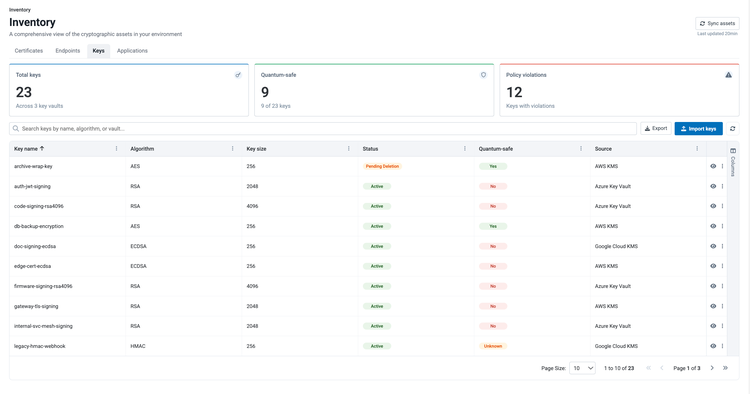Viewport: 750px width, 394px height.
Task: Sort by Quantum-safe column header
Action: pos(496,149)
